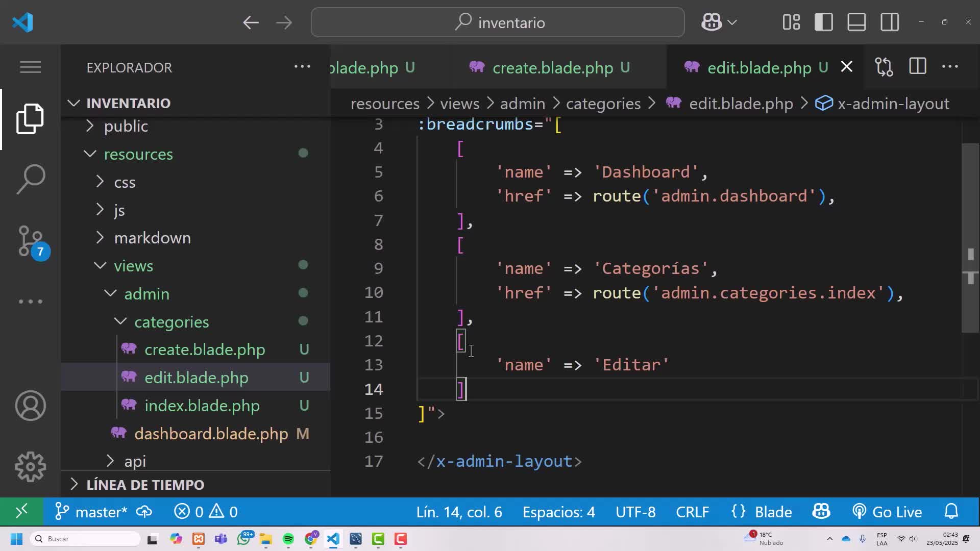Image resolution: width=980 pixels, height=551 pixels.
Task: Open Changes compare icon in editor toolbar
Action: pyautogui.click(x=884, y=67)
